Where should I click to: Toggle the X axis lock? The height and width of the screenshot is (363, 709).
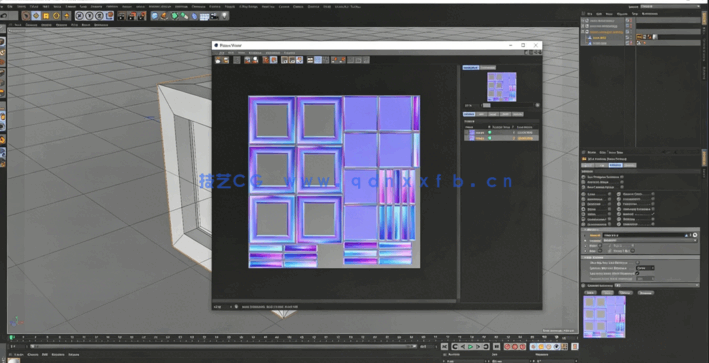click(80, 16)
